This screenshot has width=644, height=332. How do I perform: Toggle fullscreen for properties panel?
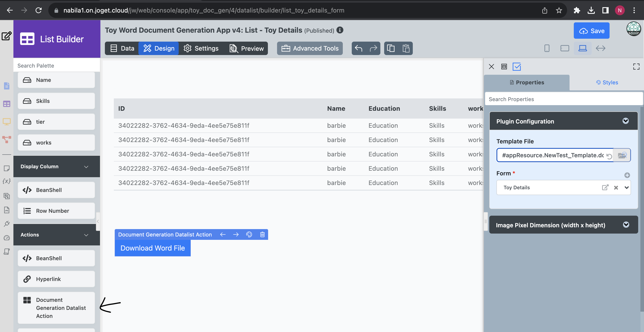[x=636, y=66]
